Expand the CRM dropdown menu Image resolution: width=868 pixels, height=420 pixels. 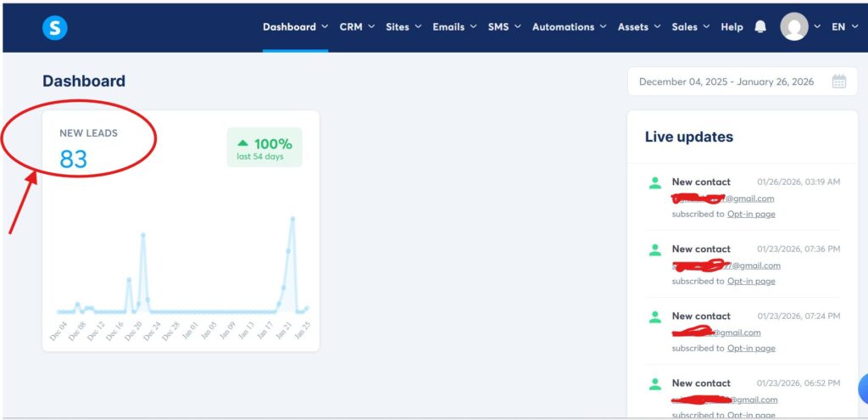coord(357,27)
